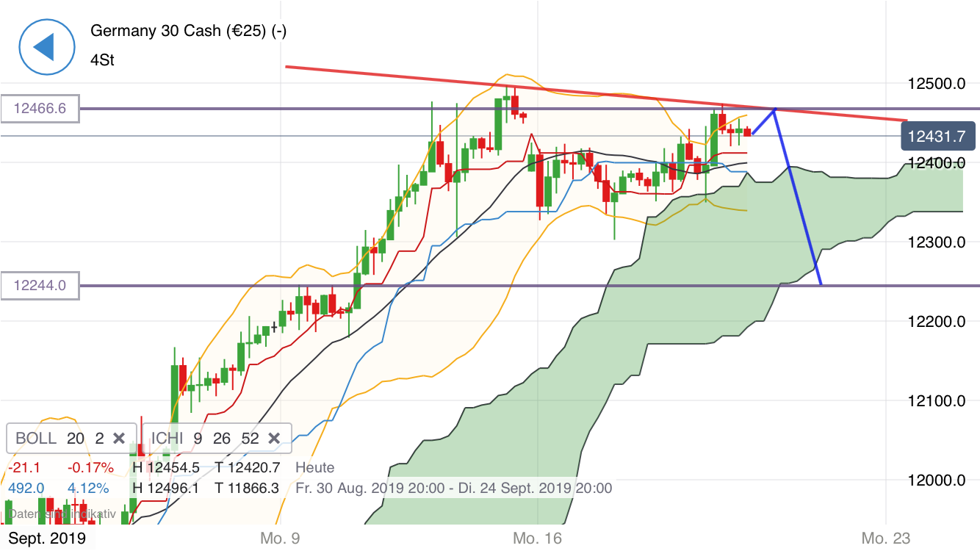Click the blue back arrow icon

[47, 46]
